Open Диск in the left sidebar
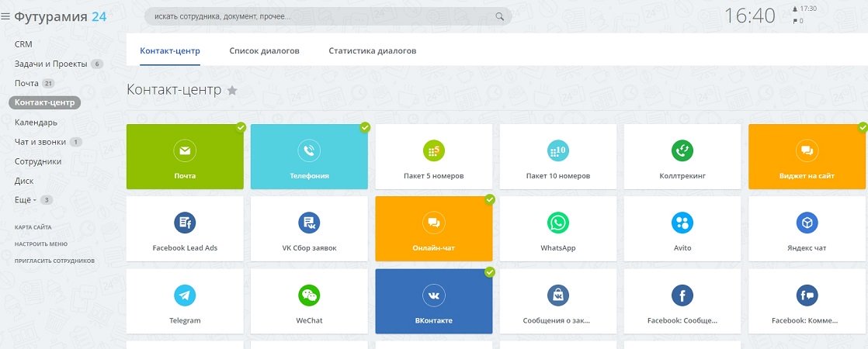868x349 pixels. click(24, 181)
